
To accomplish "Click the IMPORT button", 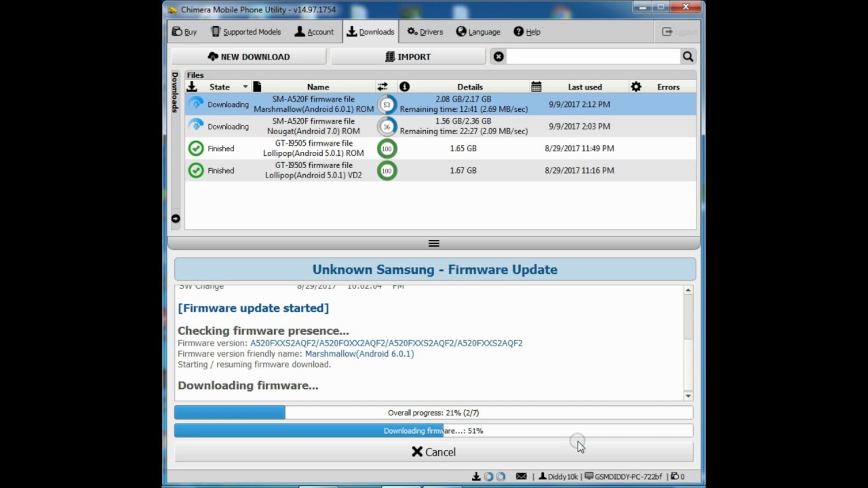I will click(408, 57).
